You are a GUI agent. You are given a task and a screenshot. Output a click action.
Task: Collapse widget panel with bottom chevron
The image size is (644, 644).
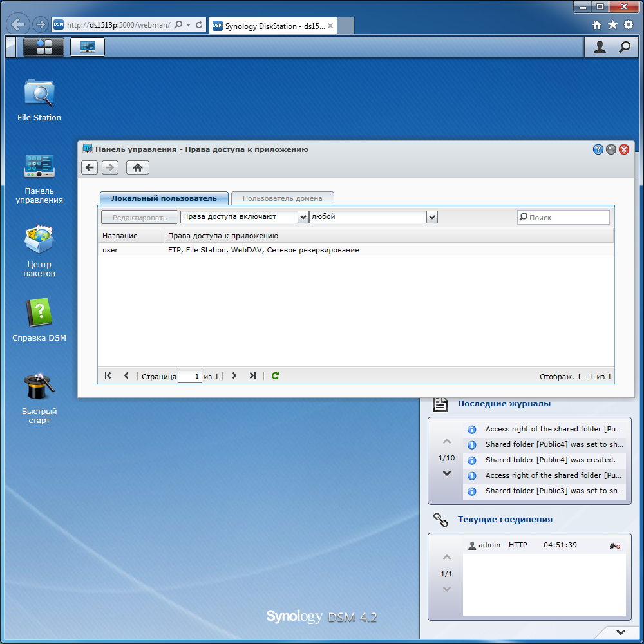(x=621, y=632)
